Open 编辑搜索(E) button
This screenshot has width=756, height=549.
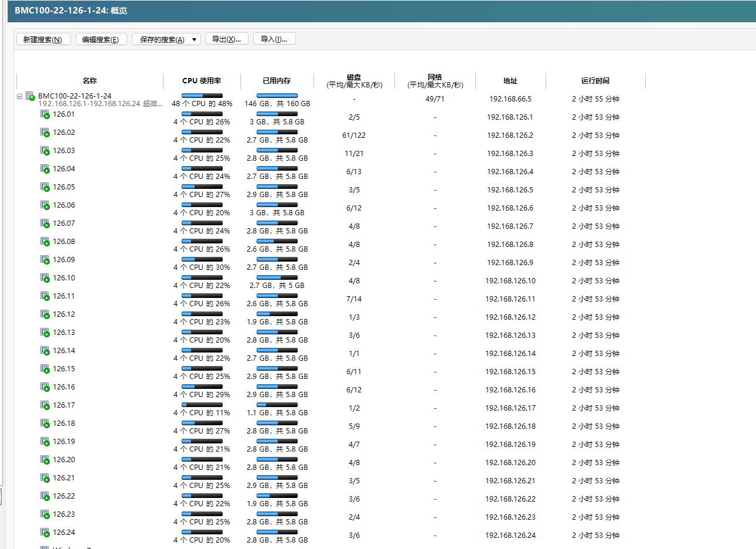pos(101,39)
